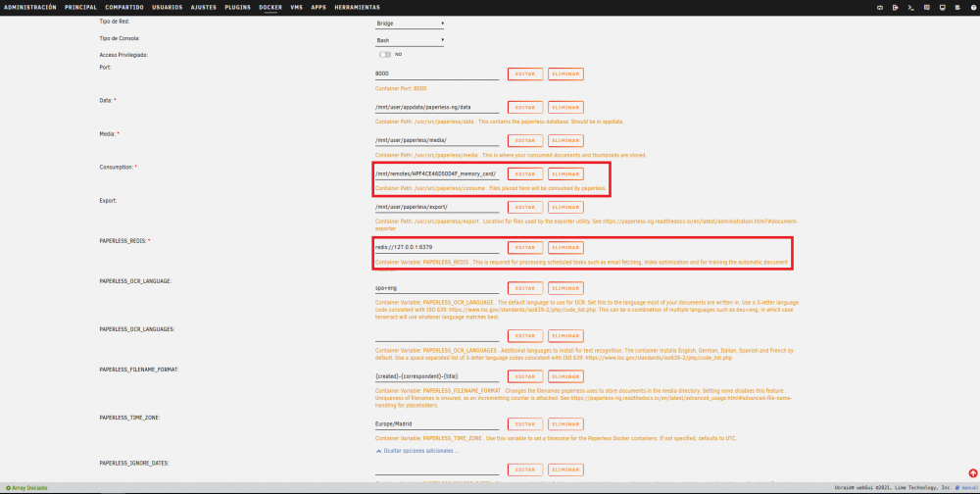Click the Unraid webGui copyright text
Image resolution: width=980 pixels, height=494 pixels.
click(893, 488)
